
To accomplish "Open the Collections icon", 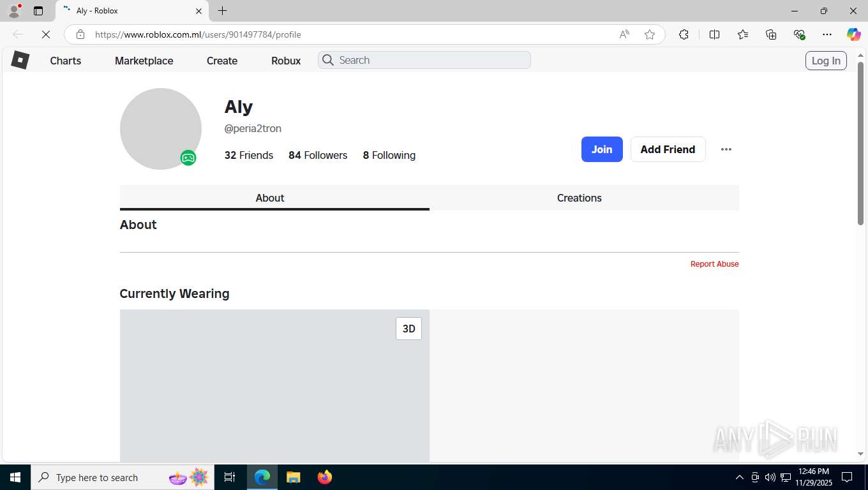I will coord(771,34).
